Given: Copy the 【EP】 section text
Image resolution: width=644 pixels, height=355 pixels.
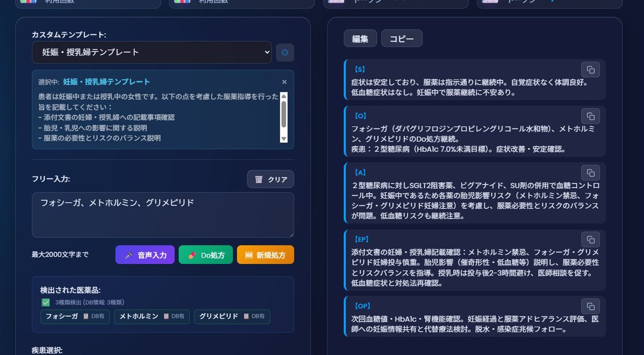Looking at the screenshot, I should (590, 240).
